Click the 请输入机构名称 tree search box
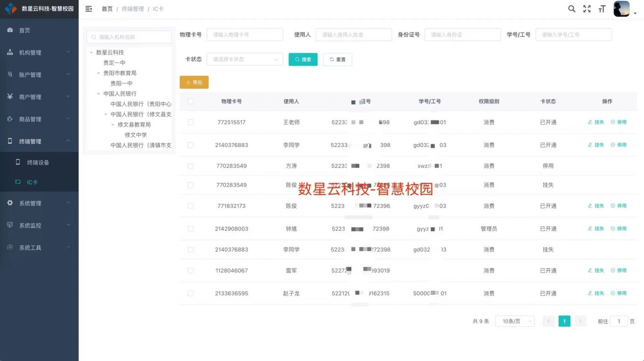The height and width of the screenshot is (361, 644). (129, 37)
